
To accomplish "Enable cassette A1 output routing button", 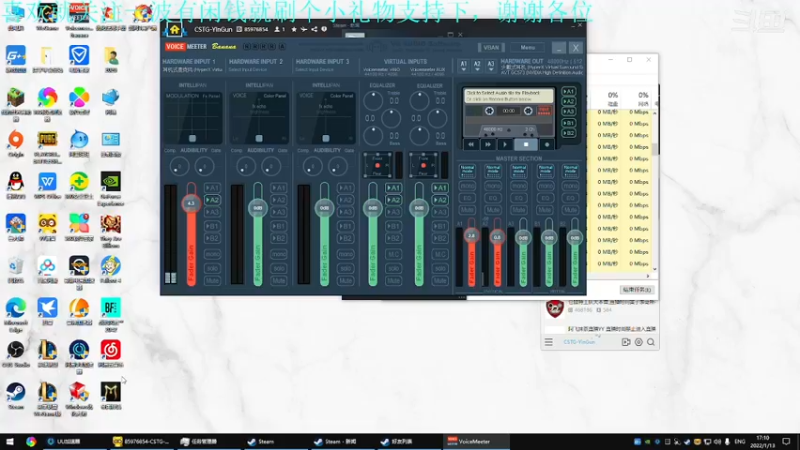I will (x=568, y=92).
